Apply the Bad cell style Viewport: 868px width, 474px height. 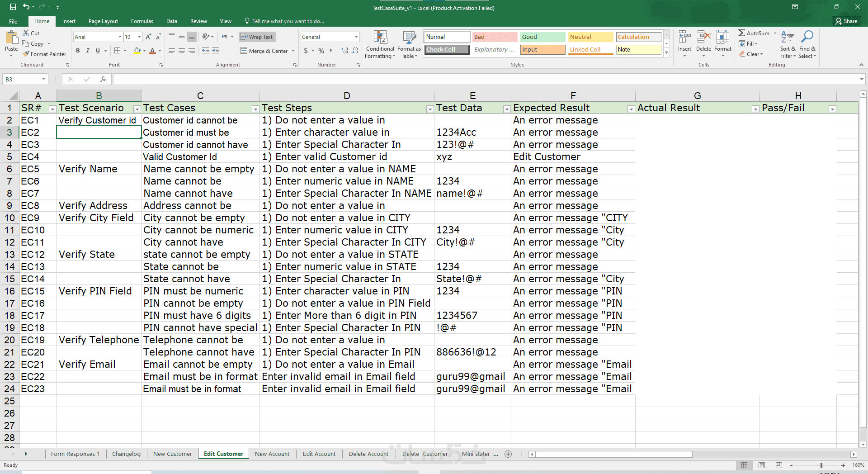click(x=495, y=37)
